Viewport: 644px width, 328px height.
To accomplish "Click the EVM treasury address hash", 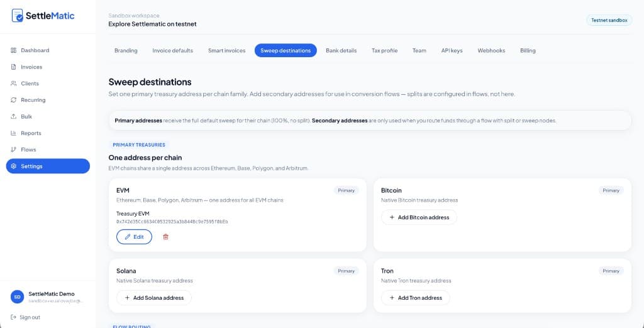I will click(x=172, y=222).
